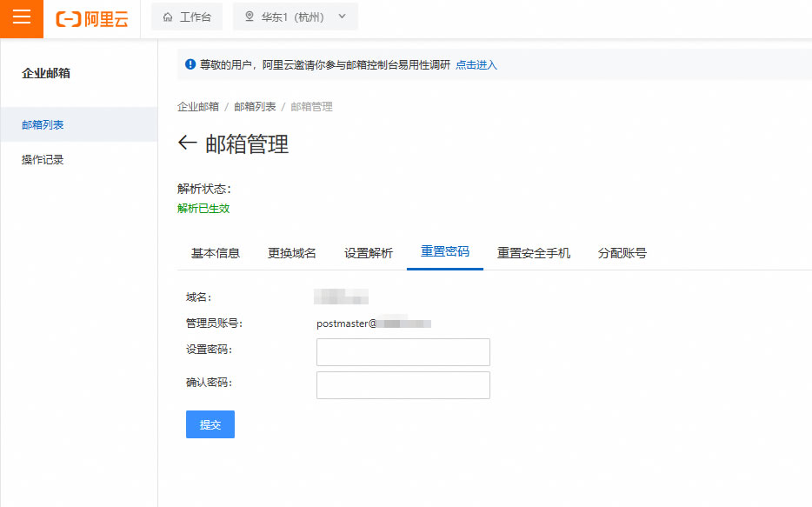Screen dimensions: 812x507
Task: Open the 分配账号 tab
Action: pyautogui.click(x=622, y=253)
